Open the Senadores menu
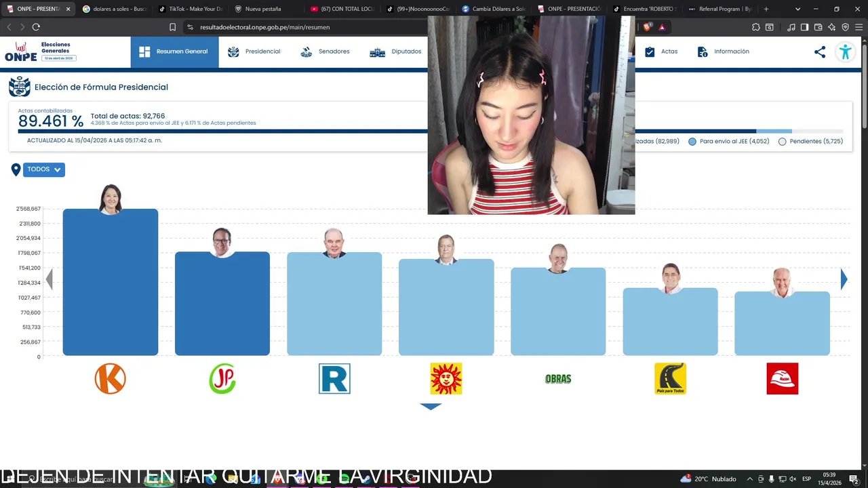The width and height of the screenshot is (868, 488). click(x=325, y=52)
